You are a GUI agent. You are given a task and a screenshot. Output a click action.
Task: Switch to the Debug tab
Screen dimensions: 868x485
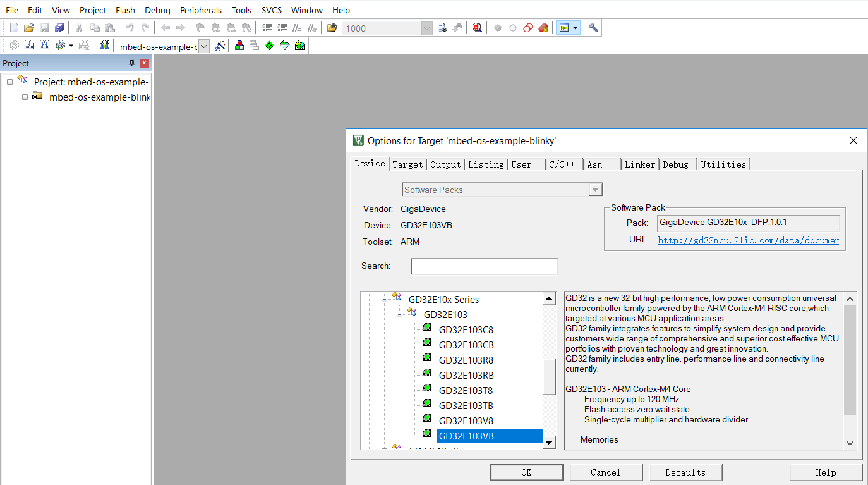coord(675,164)
